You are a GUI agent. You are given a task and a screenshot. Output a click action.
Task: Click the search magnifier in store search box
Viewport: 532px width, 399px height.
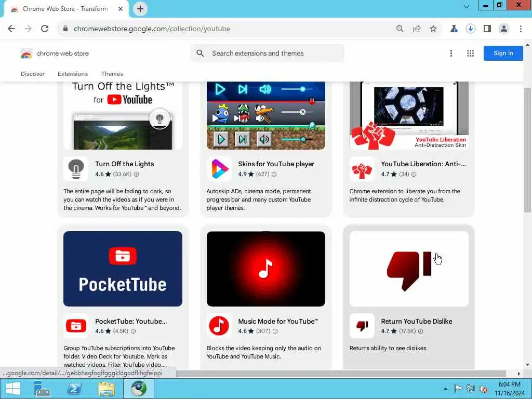(x=200, y=54)
